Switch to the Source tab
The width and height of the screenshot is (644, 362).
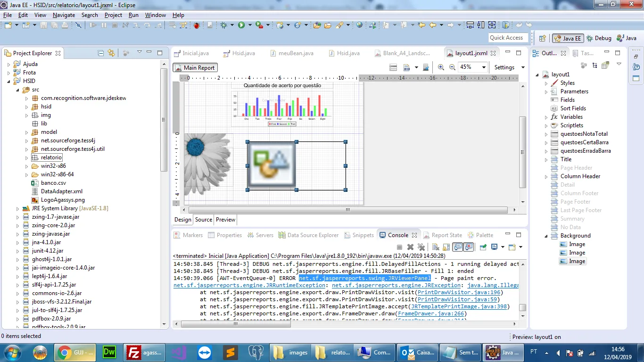click(x=203, y=220)
